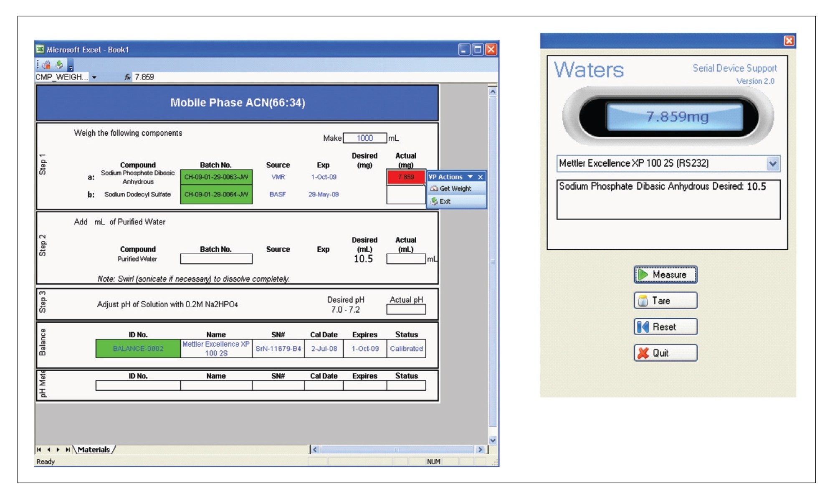
Task: Go to last sheet navigation arrow
Action: click(x=67, y=450)
